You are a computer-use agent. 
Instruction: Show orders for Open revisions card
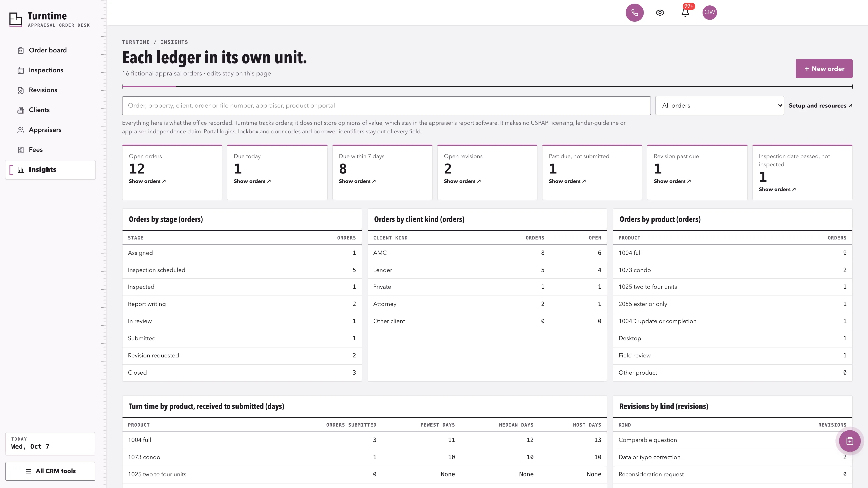[462, 181]
